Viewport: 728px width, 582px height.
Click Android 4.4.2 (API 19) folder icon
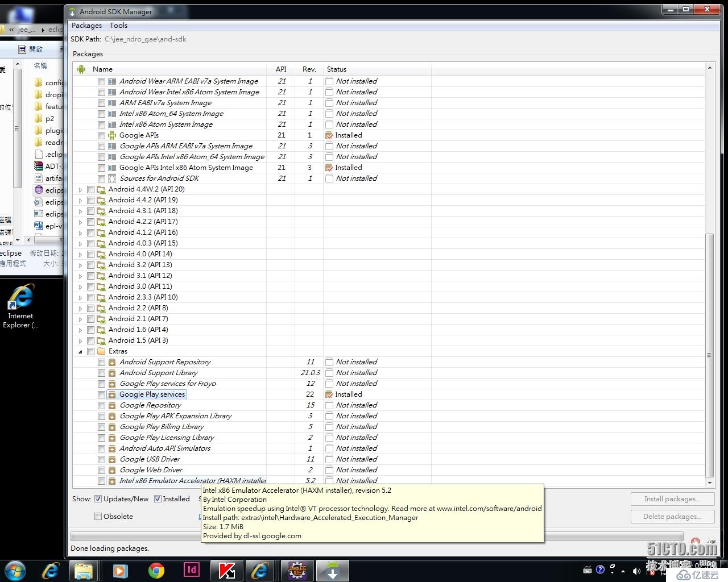(101, 200)
